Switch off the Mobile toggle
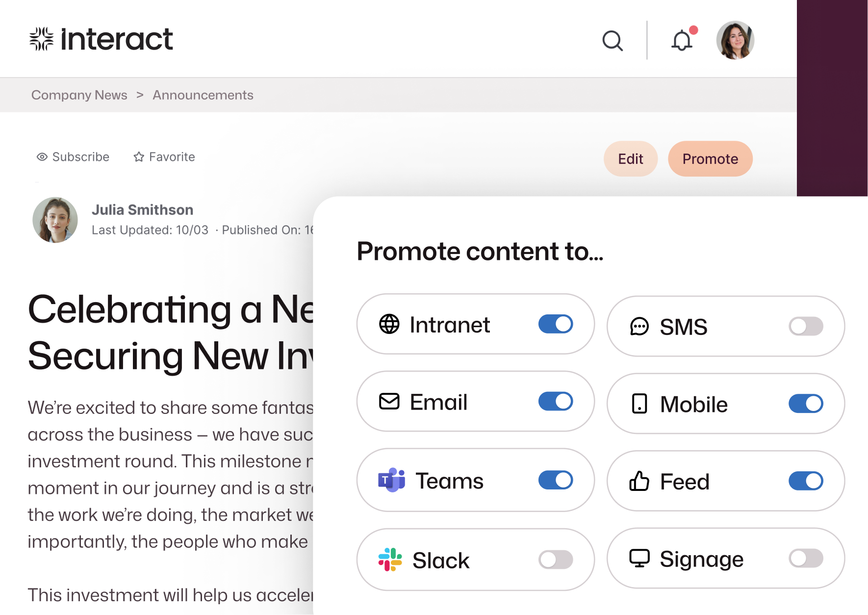 [x=806, y=404]
